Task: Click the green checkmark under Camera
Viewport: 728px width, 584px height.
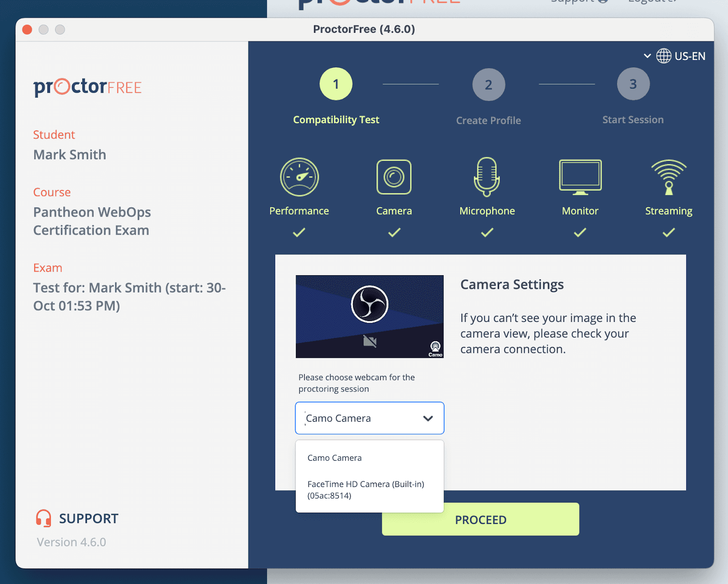Action: coord(394,232)
